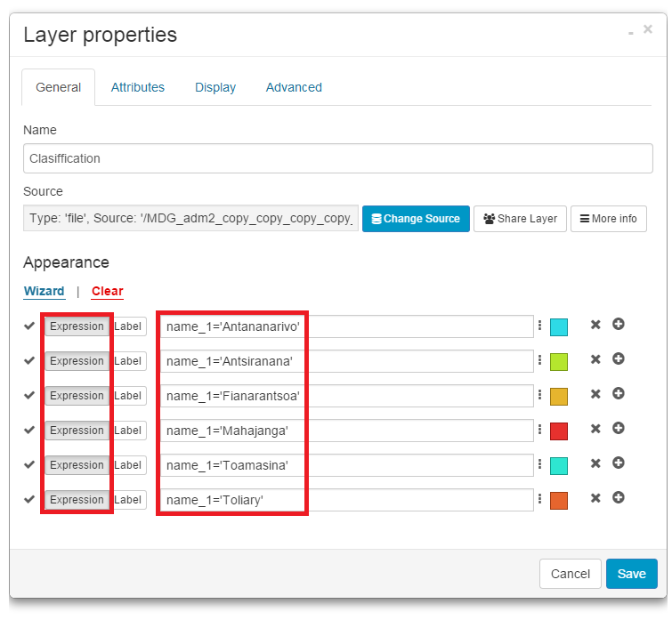Pick the cyan color for Antananarivo

click(x=559, y=327)
